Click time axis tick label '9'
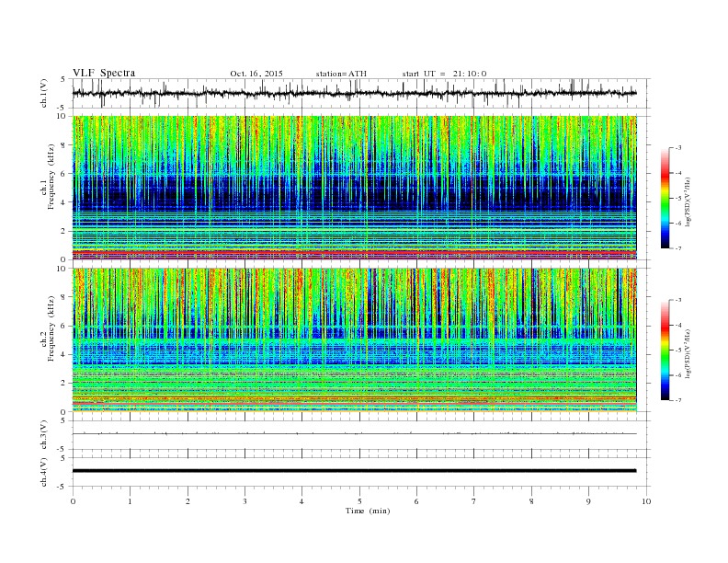728x563 pixels. tap(588, 501)
